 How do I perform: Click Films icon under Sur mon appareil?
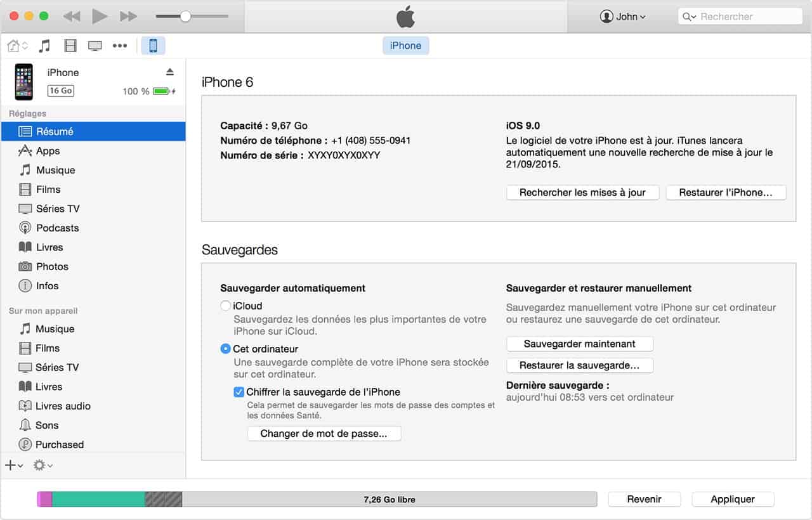click(x=25, y=348)
